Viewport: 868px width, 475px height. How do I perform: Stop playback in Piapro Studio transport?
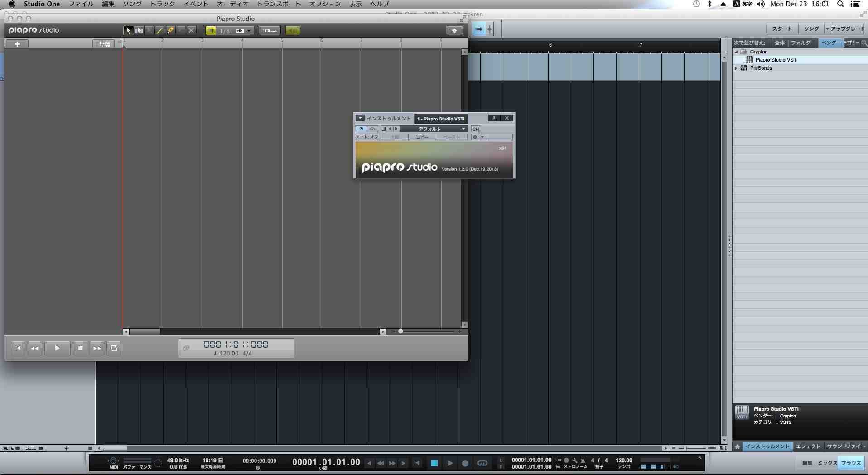[x=80, y=348]
